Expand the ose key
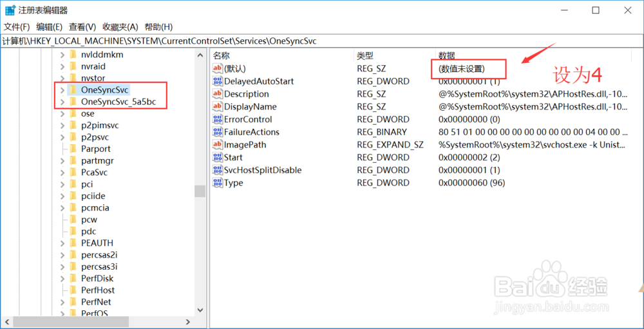644x329 pixels. tap(62, 113)
